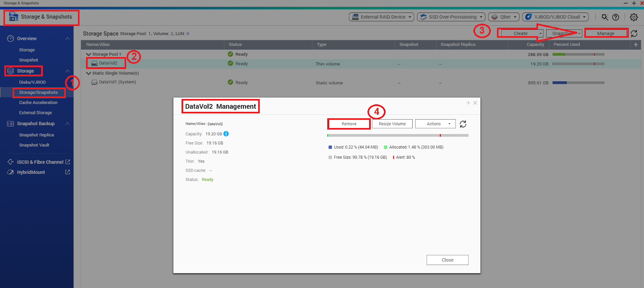Click the capacity info icon beside 19.20 GB
644x288 pixels.
point(226,134)
